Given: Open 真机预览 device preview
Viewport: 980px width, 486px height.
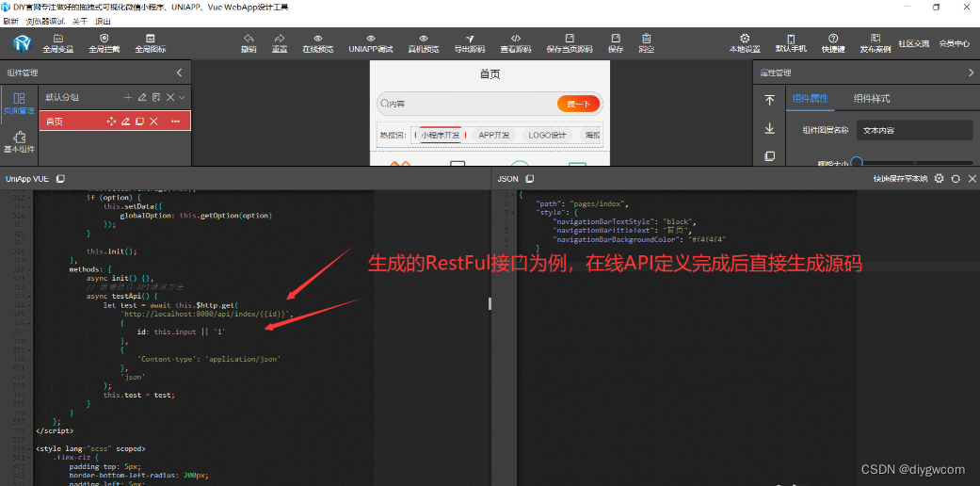Looking at the screenshot, I should [x=424, y=43].
